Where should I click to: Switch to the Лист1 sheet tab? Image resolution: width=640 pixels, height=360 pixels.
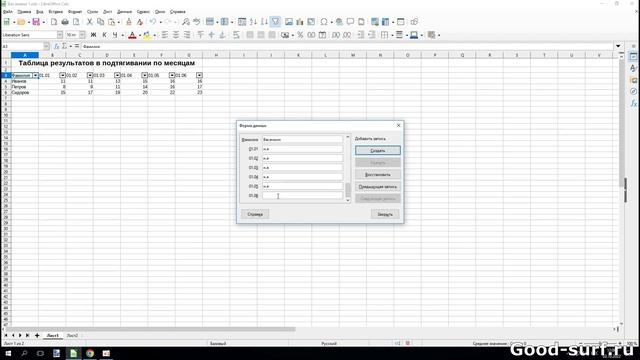53,336
